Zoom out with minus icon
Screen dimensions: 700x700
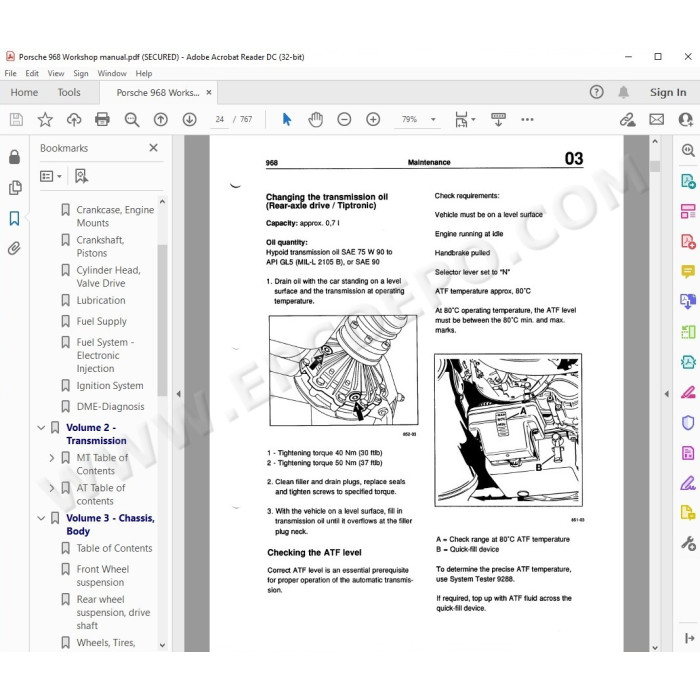coord(344,119)
